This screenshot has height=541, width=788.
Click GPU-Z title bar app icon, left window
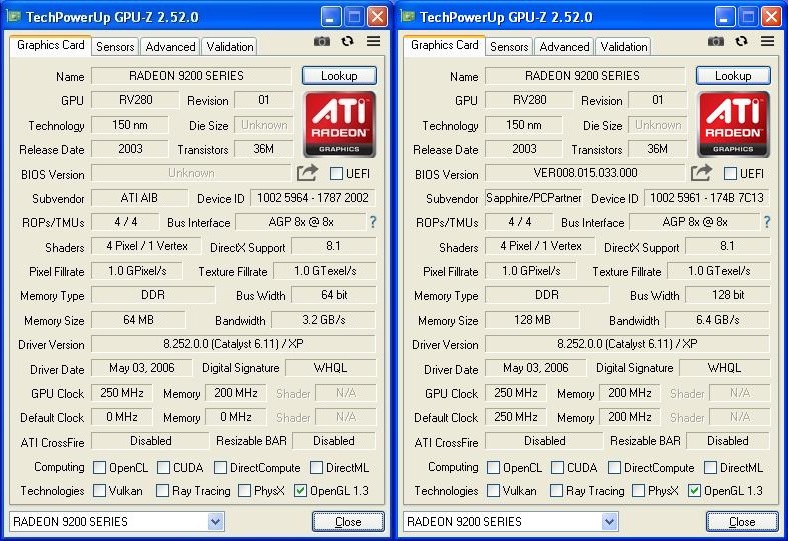(14, 17)
